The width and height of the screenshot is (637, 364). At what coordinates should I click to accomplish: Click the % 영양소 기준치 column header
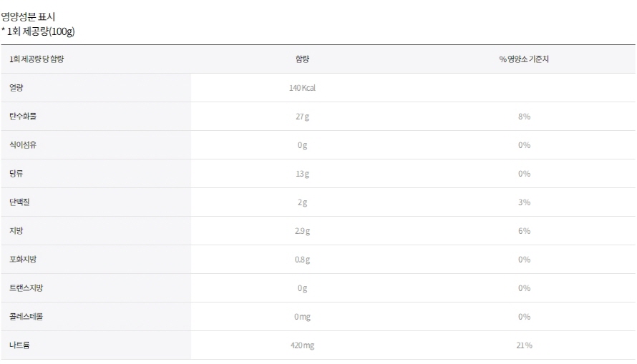pos(524,59)
